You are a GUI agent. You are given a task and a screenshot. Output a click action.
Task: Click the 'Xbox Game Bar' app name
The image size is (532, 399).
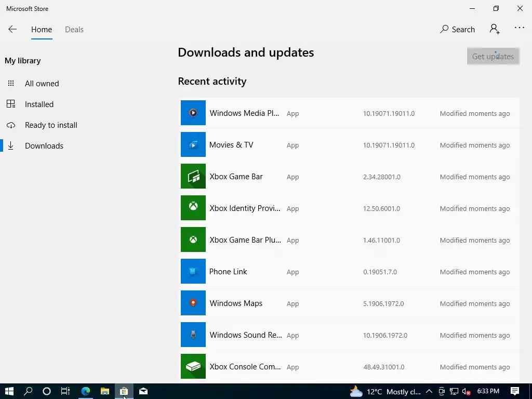(236, 177)
